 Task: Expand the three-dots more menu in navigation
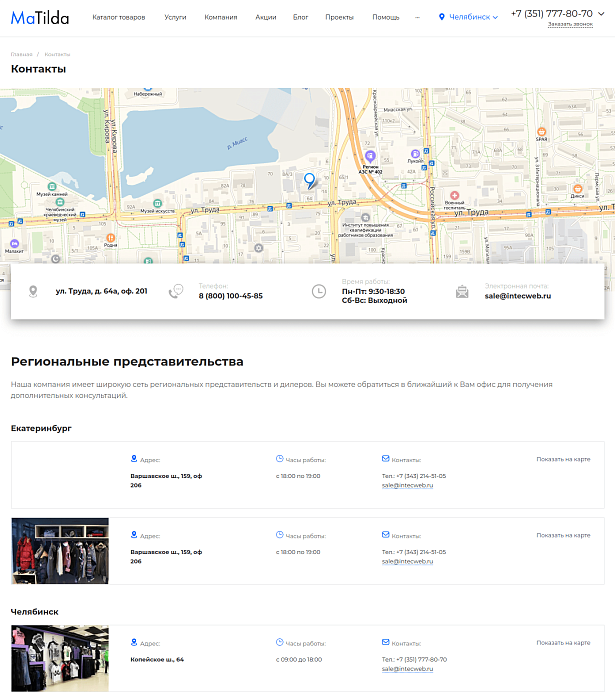417,17
